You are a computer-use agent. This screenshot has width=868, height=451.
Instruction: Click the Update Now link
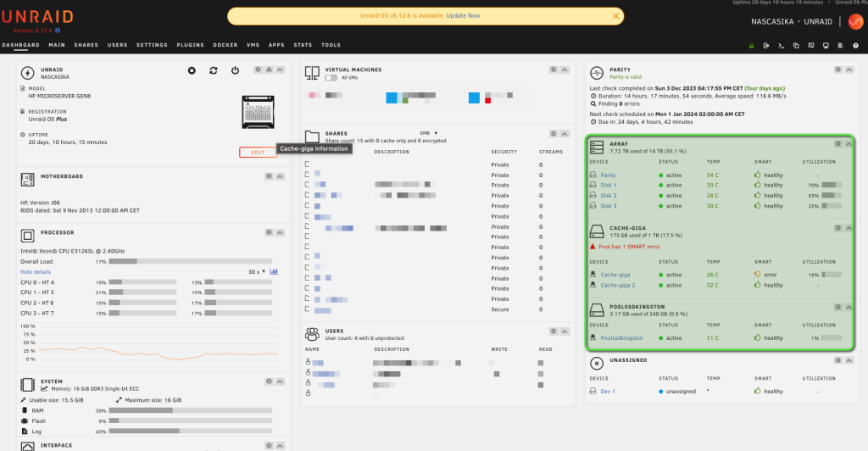coord(463,15)
